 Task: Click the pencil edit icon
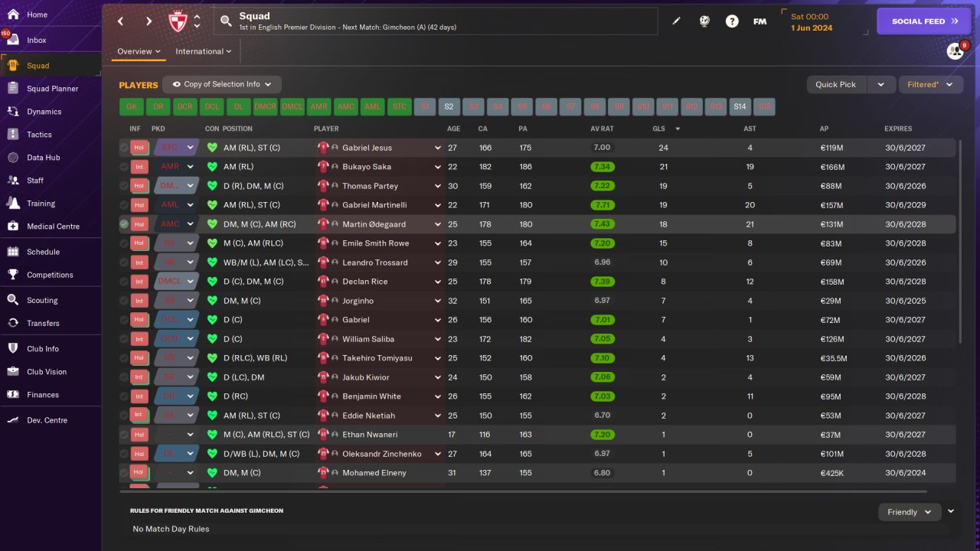(x=676, y=21)
